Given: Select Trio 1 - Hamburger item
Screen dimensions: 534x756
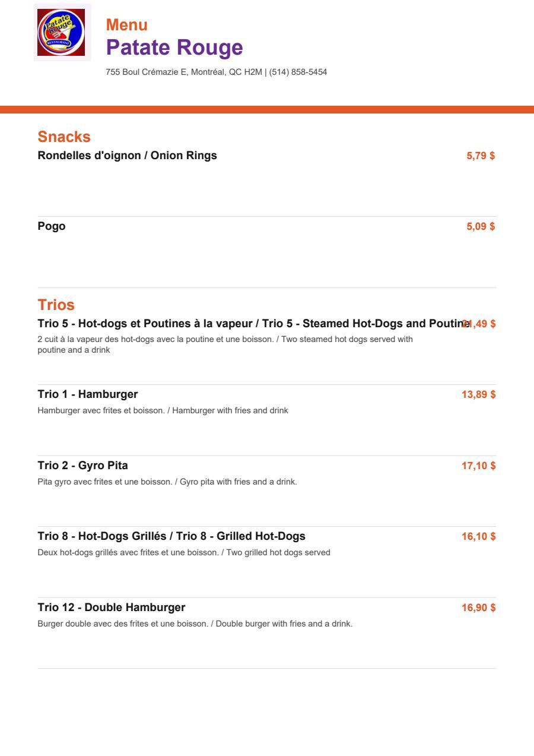Looking at the screenshot, I should click(x=88, y=394).
